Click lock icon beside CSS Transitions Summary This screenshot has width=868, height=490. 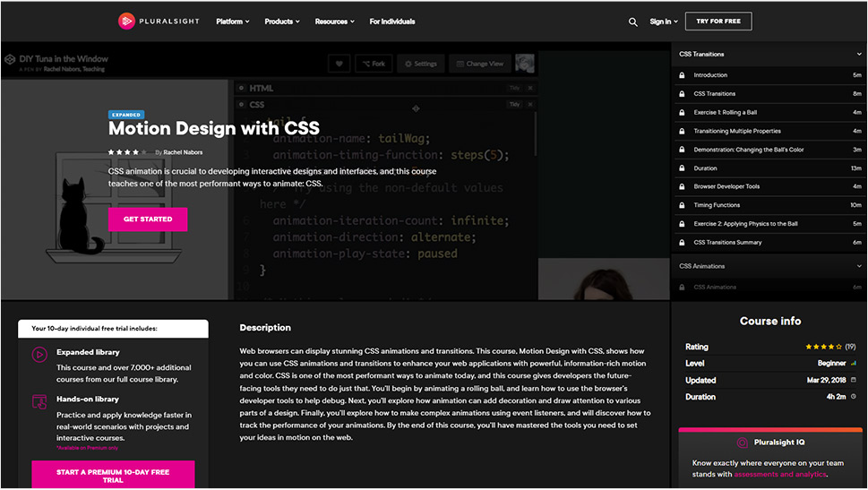[x=682, y=243]
